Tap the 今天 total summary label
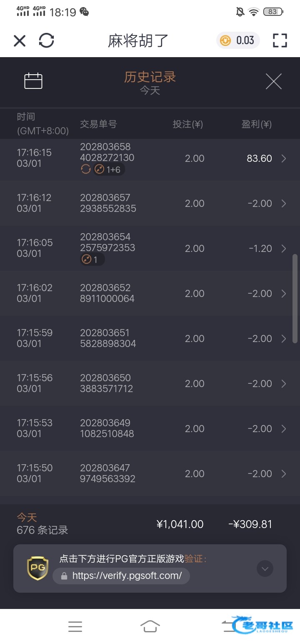300x644 pixels. 27,518
